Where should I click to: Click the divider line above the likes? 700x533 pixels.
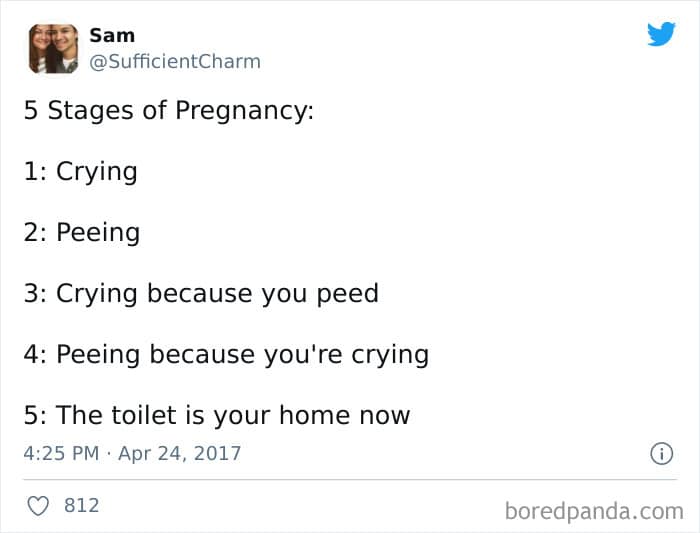350,480
